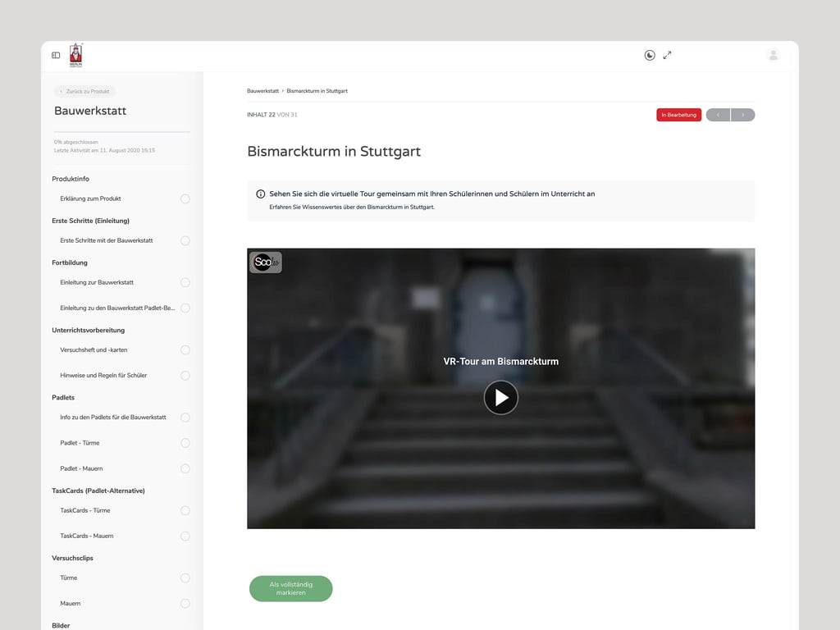840x630 pixels.
Task: Open previous content with left arrow
Action: point(718,115)
